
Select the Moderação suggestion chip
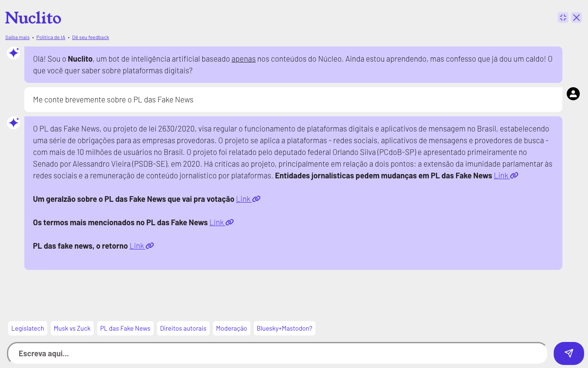point(231,329)
